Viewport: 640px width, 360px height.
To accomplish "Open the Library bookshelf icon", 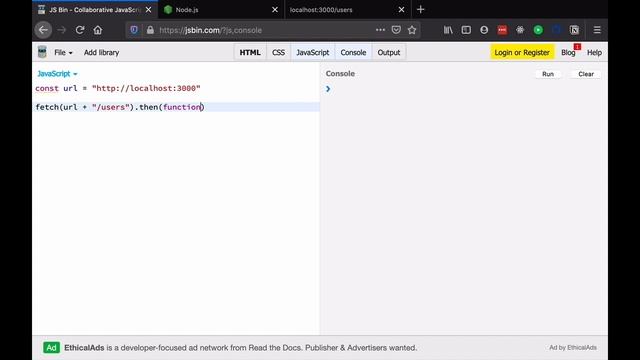I will coord(448,30).
